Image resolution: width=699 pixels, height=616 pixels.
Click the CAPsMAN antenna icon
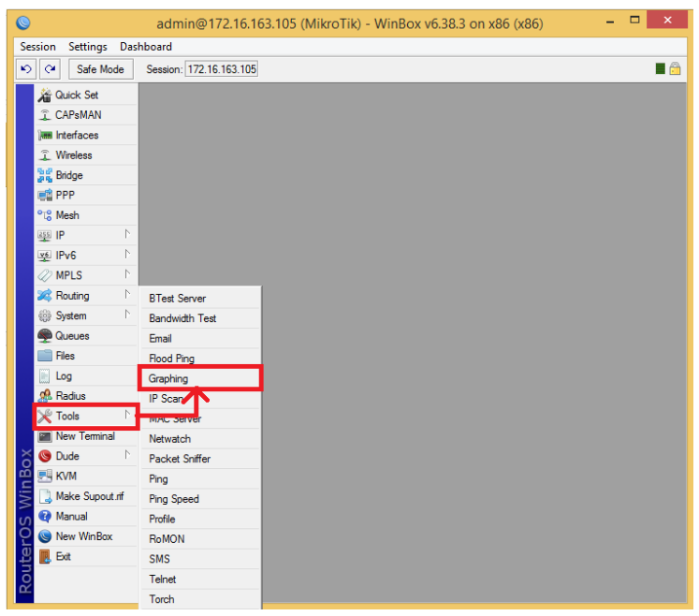point(45,115)
